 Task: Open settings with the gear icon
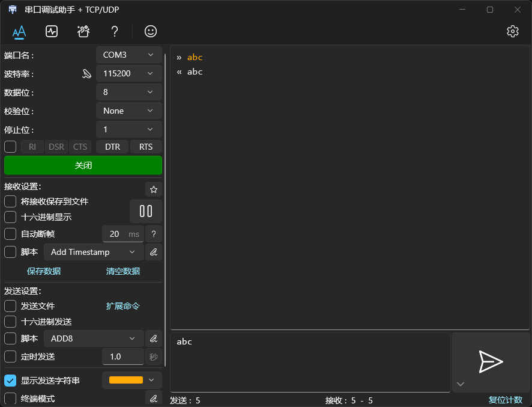[x=513, y=31]
